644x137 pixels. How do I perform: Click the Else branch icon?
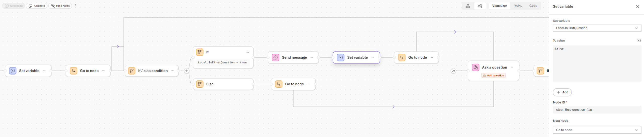pos(200,84)
